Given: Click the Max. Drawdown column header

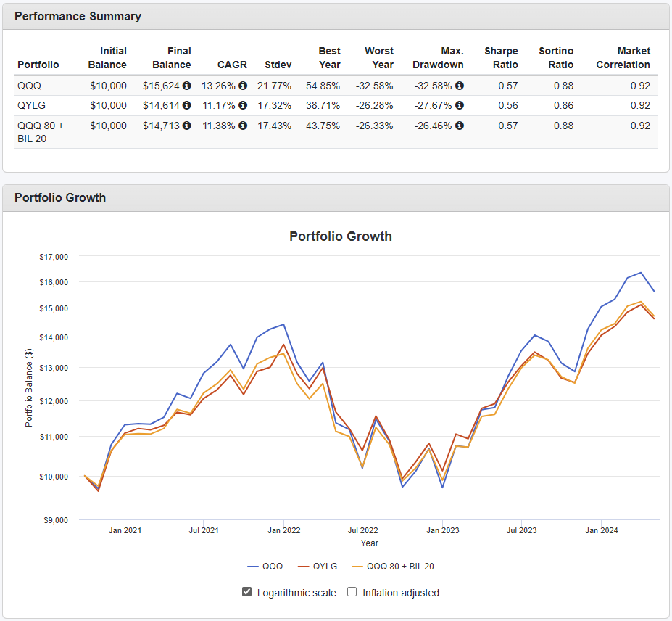Looking at the screenshot, I should [x=438, y=58].
